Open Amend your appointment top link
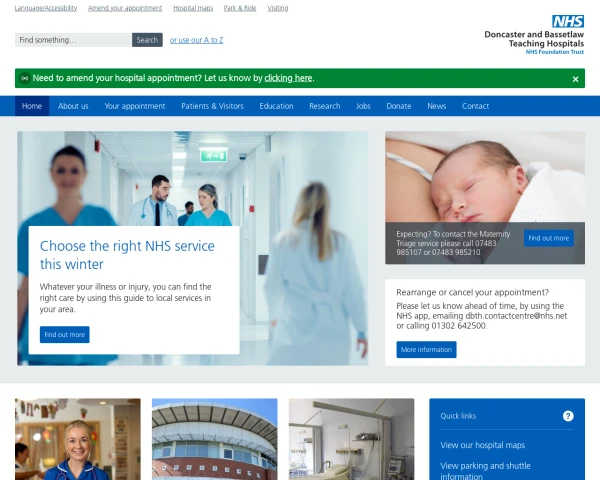Viewport: 600px width, 480px height. click(125, 8)
